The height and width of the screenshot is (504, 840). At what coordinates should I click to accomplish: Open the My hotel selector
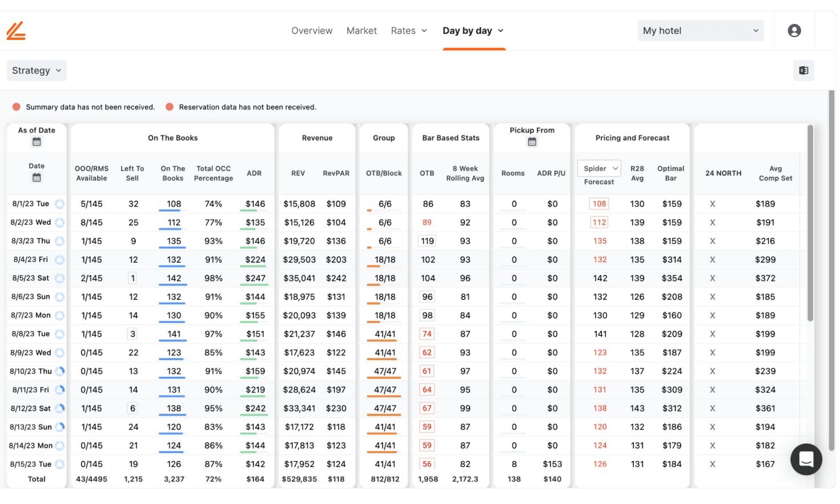tap(700, 31)
